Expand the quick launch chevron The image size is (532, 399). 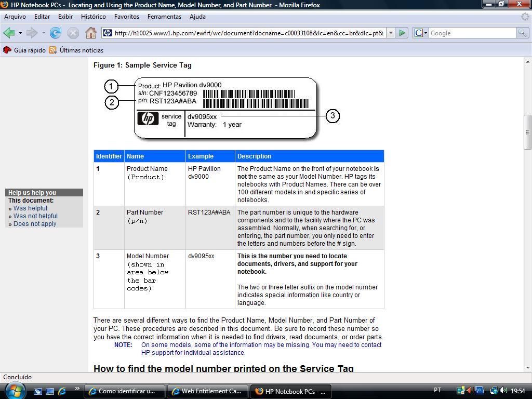(x=77, y=389)
